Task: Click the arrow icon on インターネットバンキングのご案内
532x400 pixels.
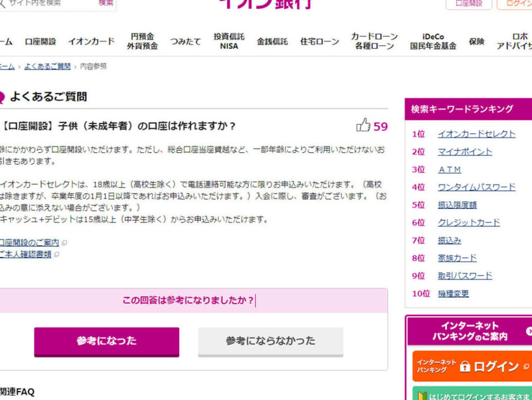Action: pos(529,331)
